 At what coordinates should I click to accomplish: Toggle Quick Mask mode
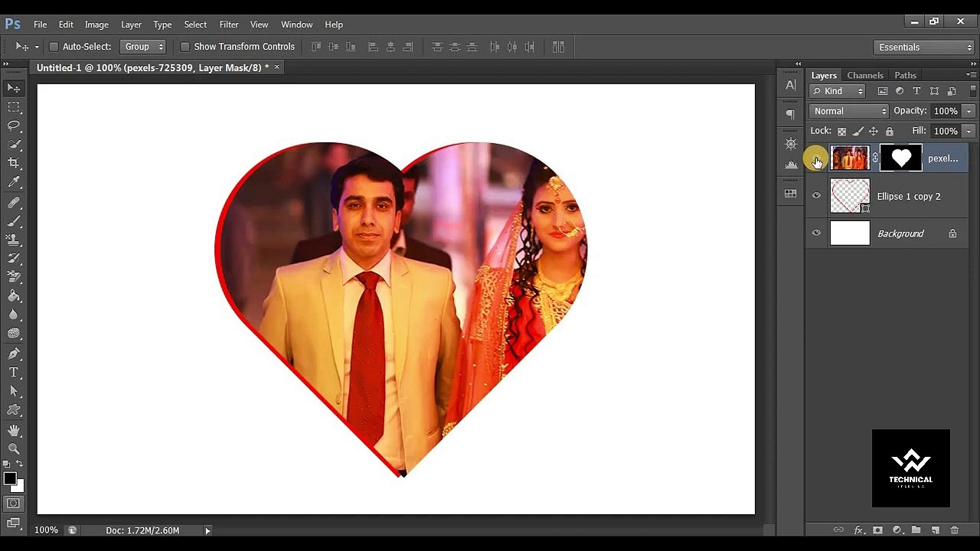[x=14, y=504]
